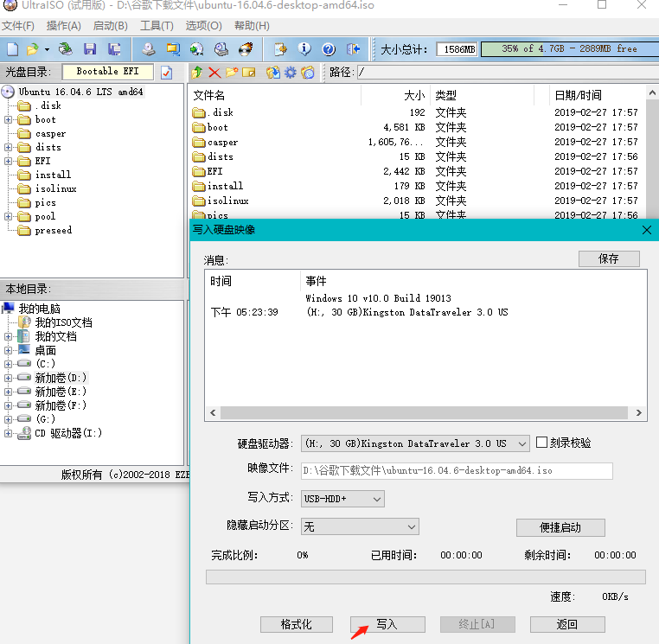Click the green Up folder arrow icon
This screenshot has width=659, height=644.
pyautogui.click(x=196, y=73)
